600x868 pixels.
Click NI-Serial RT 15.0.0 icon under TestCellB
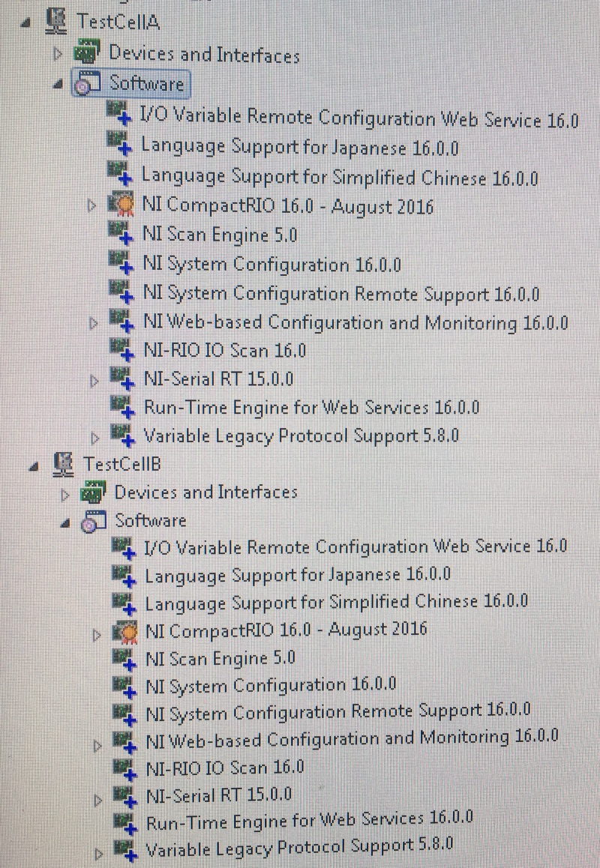pyautogui.click(x=125, y=797)
